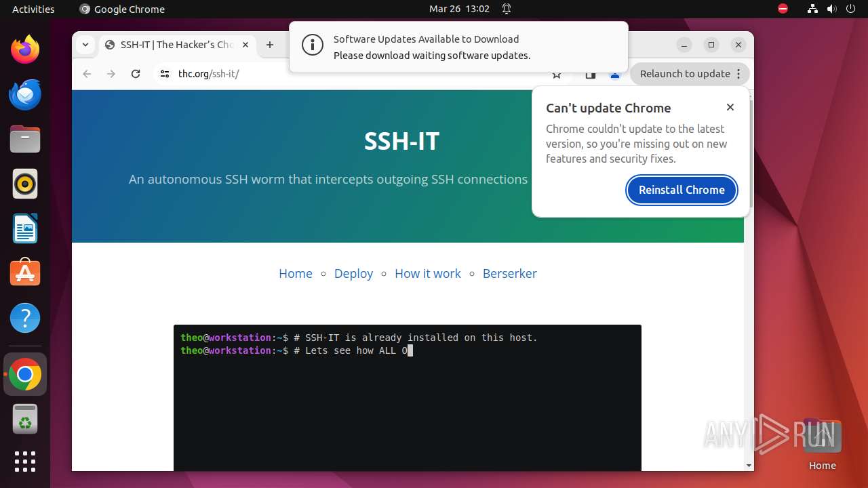Viewport: 868px width, 488px height.
Task: Open the volume speaker icon
Action: click(x=832, y=9)
